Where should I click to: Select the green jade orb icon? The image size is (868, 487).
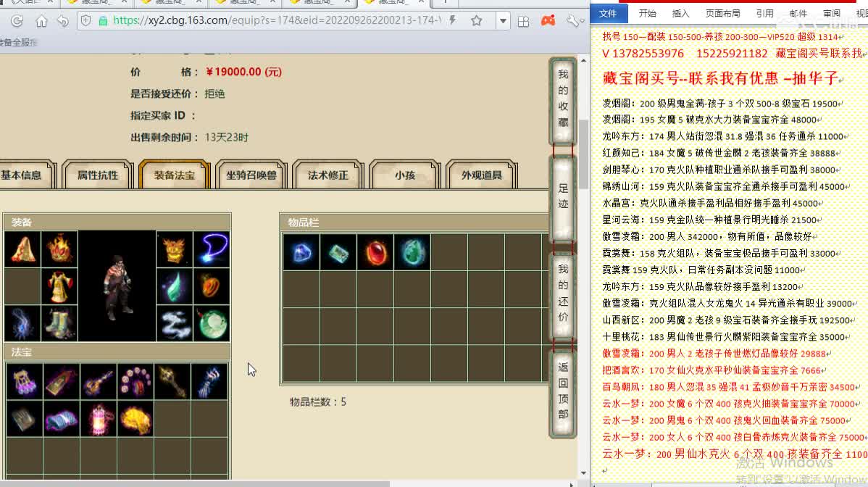(212, 323)
